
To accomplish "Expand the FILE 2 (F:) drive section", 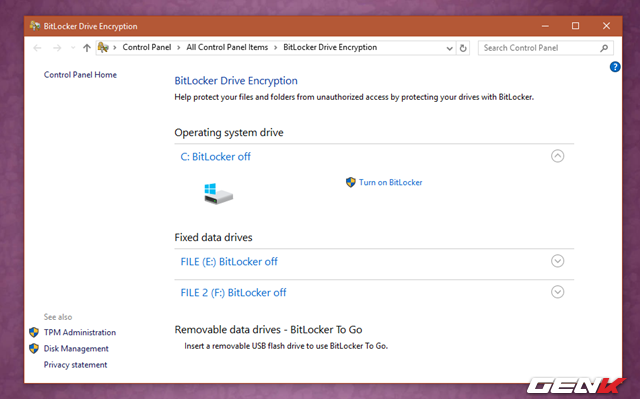I will (558, 292).
